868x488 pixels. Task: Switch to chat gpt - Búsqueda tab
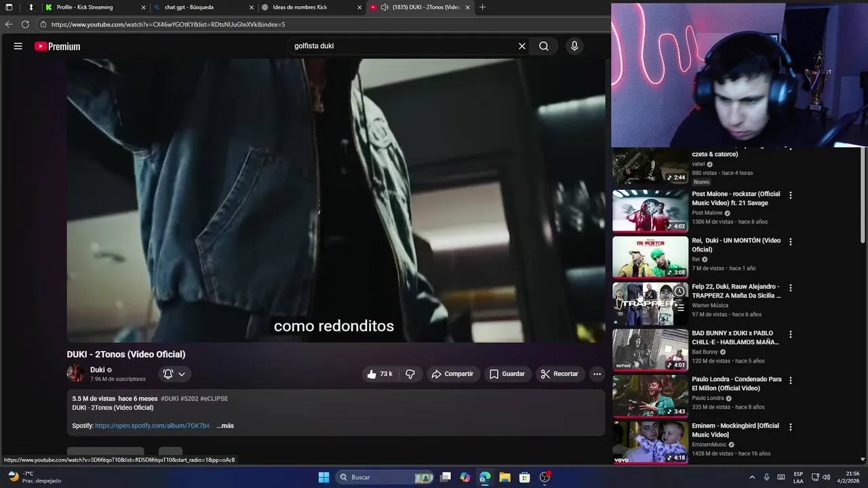pos(203,7)
